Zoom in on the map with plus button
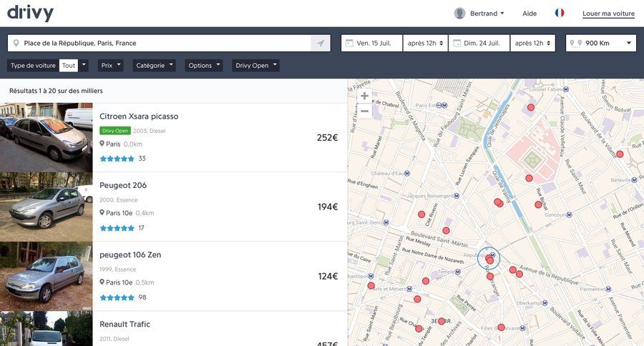The height and width of the screenshot is (346, 644). (364, 96)
